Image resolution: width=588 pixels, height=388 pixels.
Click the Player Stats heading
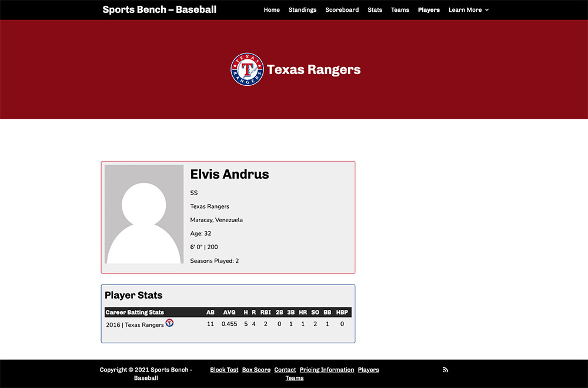[x=133, y=295]
